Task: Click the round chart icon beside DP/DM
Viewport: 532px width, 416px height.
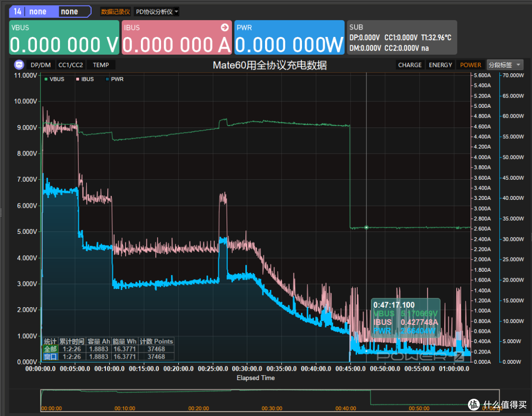Action: [19, 65]
